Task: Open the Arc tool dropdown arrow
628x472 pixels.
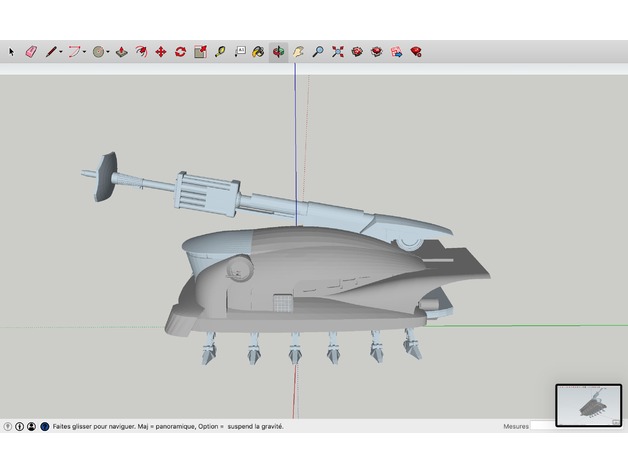Action: (x=85, y=51)
